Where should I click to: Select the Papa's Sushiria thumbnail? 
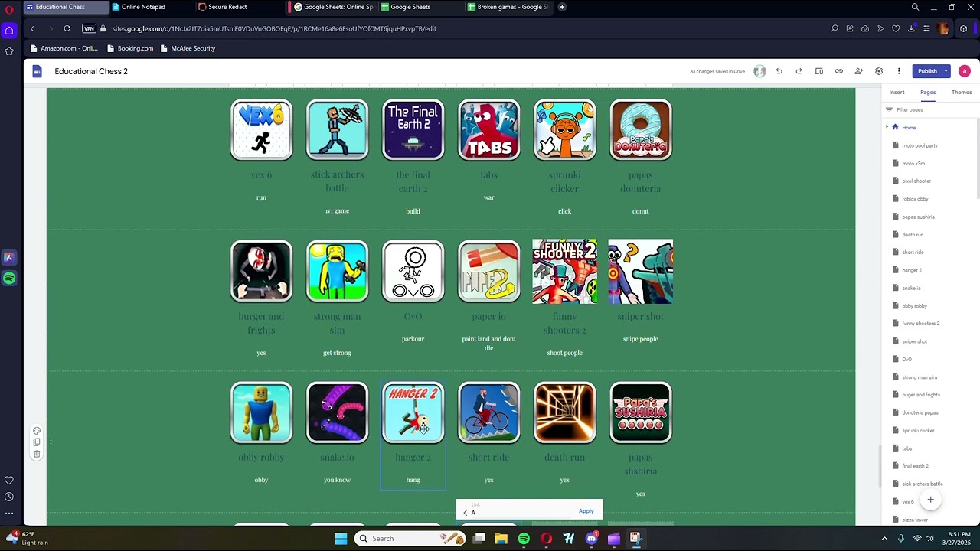pos(641,412)
